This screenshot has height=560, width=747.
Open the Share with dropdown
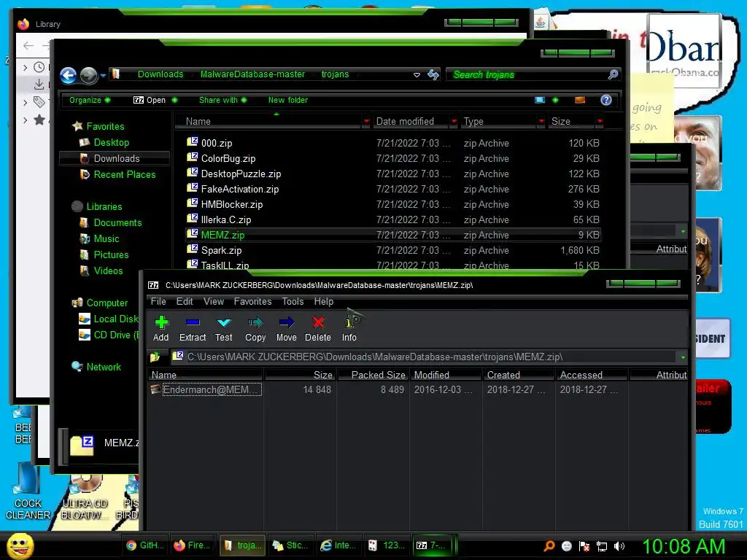coord(222,100)
